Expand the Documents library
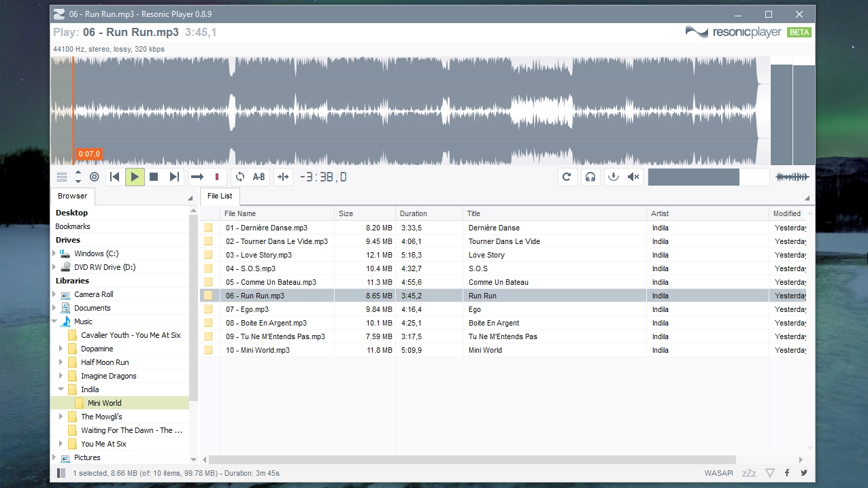This screenshot has width=868, height=488. tap(55, 308)
